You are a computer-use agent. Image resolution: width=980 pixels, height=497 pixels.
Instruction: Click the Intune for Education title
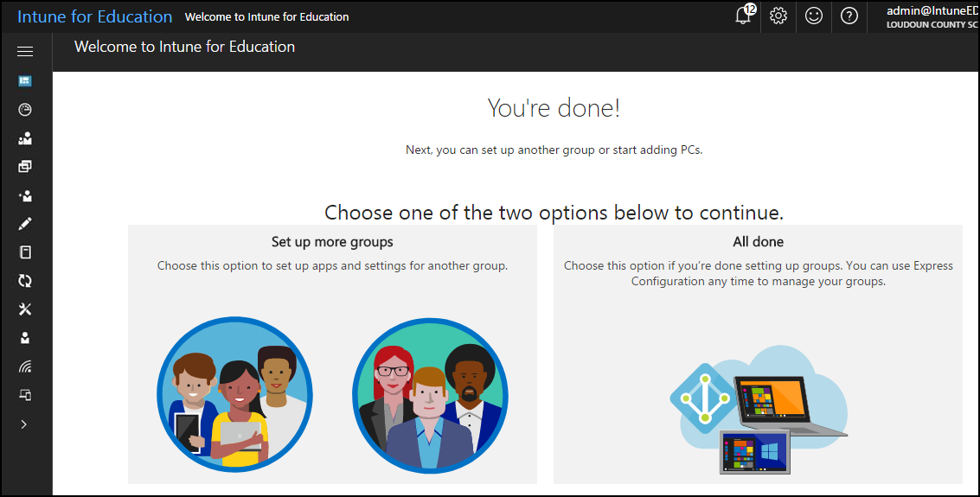95,16
